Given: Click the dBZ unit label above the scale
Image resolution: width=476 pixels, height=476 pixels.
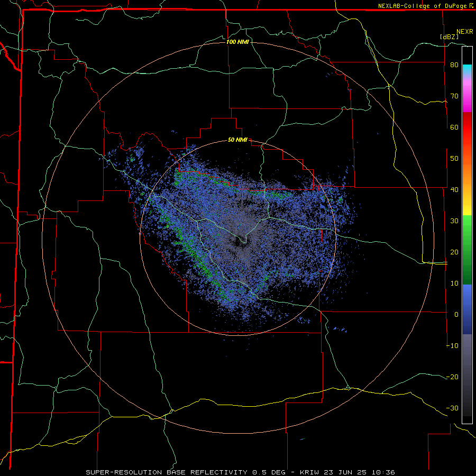Looking at the screenshot, I should tap(449, 36).
